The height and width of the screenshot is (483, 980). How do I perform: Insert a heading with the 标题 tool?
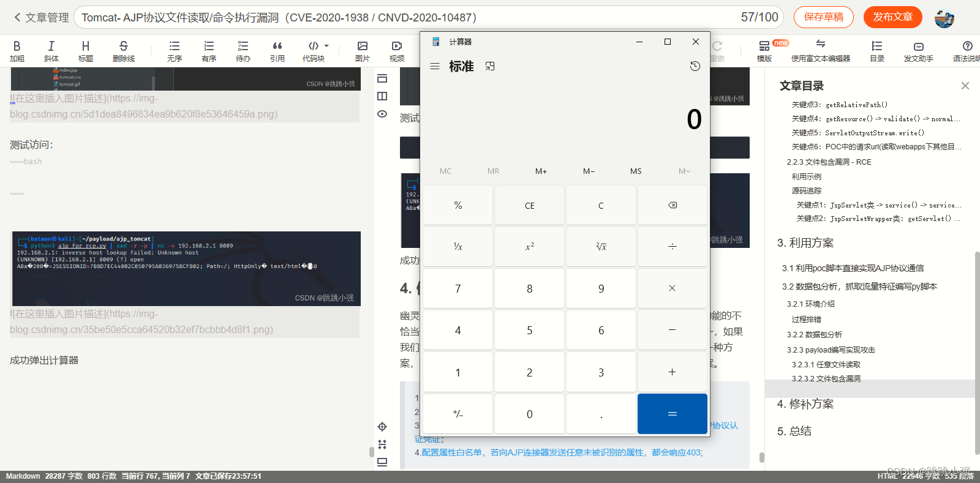pos(86,51)
